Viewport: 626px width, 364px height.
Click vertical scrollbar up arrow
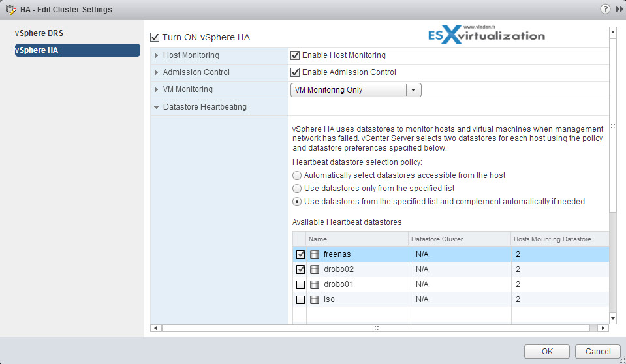pos(613,33)
